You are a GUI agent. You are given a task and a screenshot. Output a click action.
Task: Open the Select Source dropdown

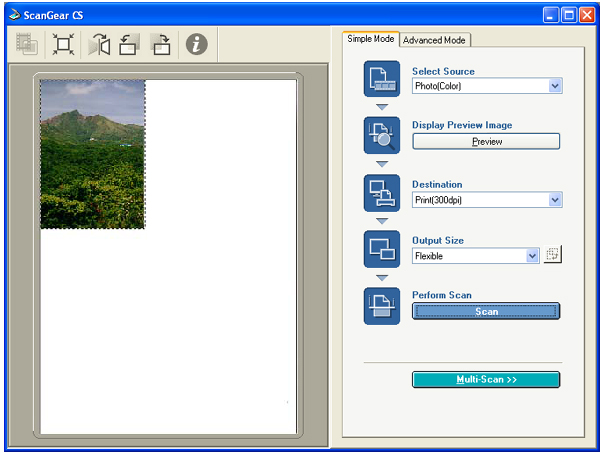487,86
